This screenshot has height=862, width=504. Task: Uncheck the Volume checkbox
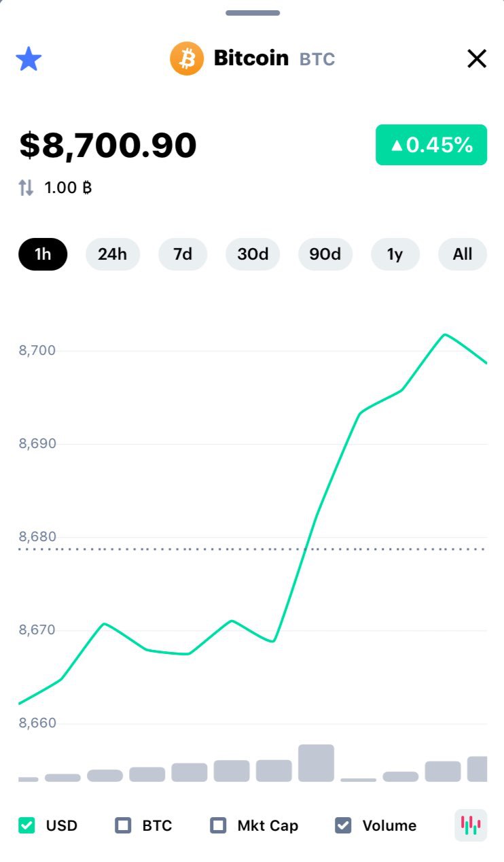(x=343, y=825)
